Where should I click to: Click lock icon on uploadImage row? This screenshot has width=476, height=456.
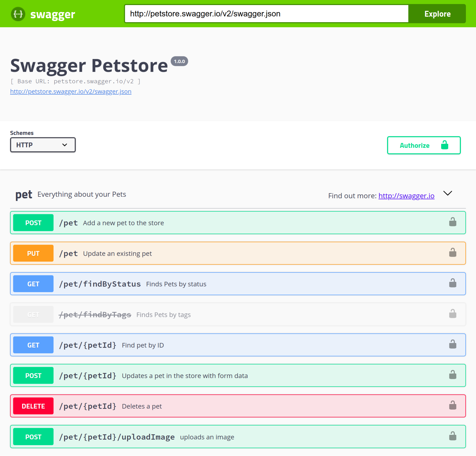453,436
